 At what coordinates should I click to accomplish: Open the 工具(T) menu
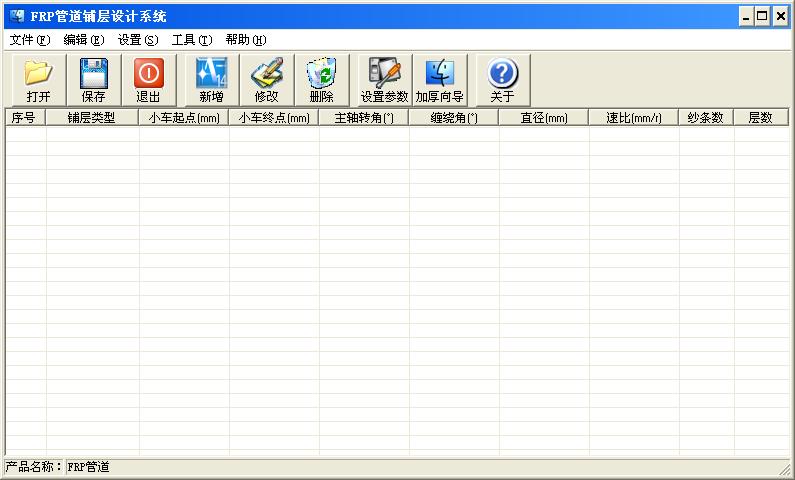pos(191,40)
